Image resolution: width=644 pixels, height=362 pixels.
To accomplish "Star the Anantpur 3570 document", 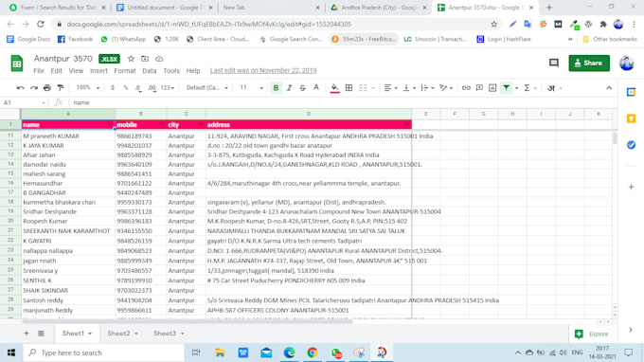I will coord(131,59).
